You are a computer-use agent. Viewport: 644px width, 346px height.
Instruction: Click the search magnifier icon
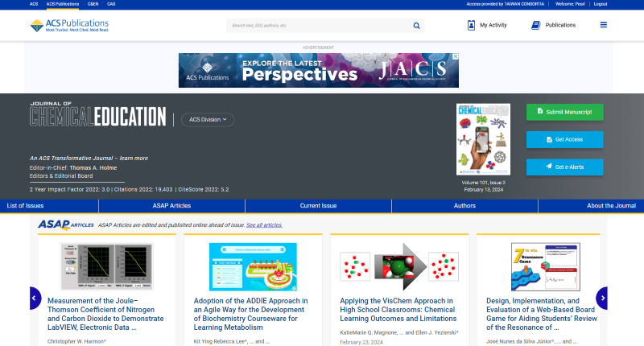(x=416, y=25)
